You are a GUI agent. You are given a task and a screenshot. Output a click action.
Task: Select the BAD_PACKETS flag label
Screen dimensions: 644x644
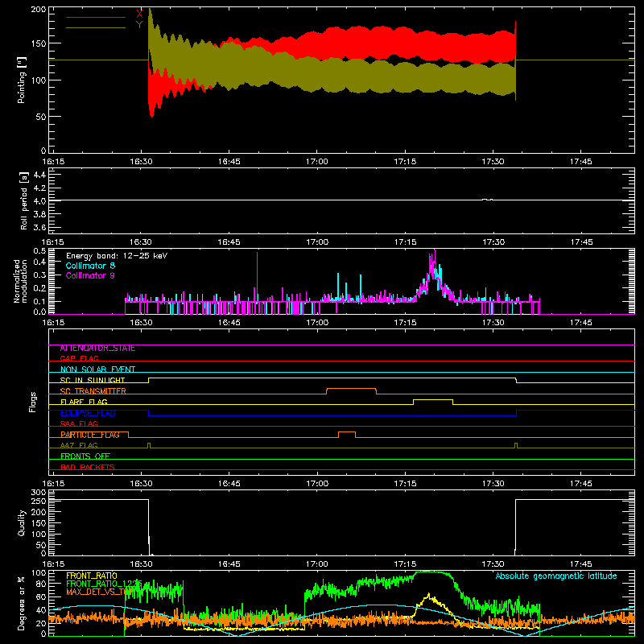click(x=88, y=467)
